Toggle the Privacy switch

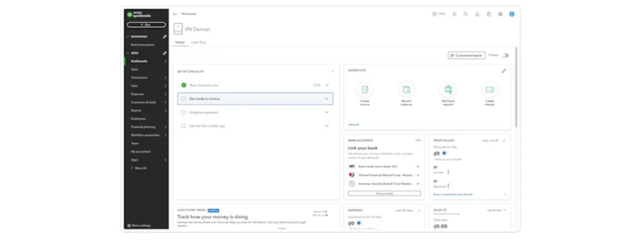pos(504,55)
